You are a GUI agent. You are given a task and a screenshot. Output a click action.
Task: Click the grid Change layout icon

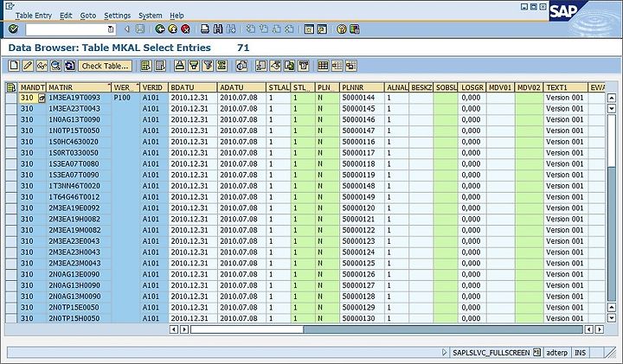[x=323, y=66]
